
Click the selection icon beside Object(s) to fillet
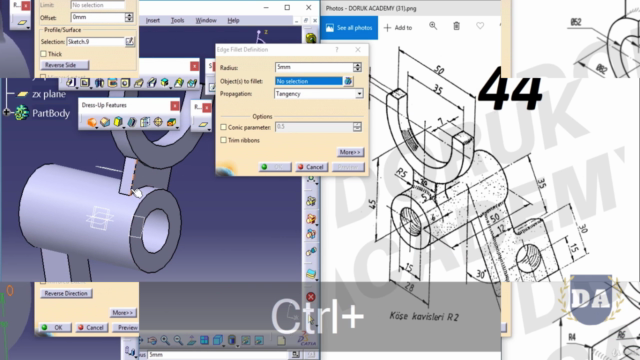pos(348,81)
